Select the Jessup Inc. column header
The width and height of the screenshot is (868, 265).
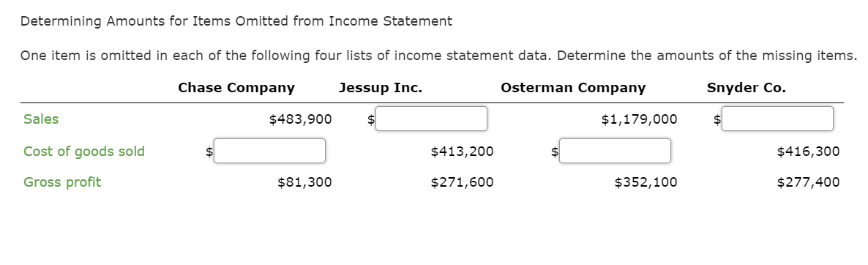coord(381,88)
